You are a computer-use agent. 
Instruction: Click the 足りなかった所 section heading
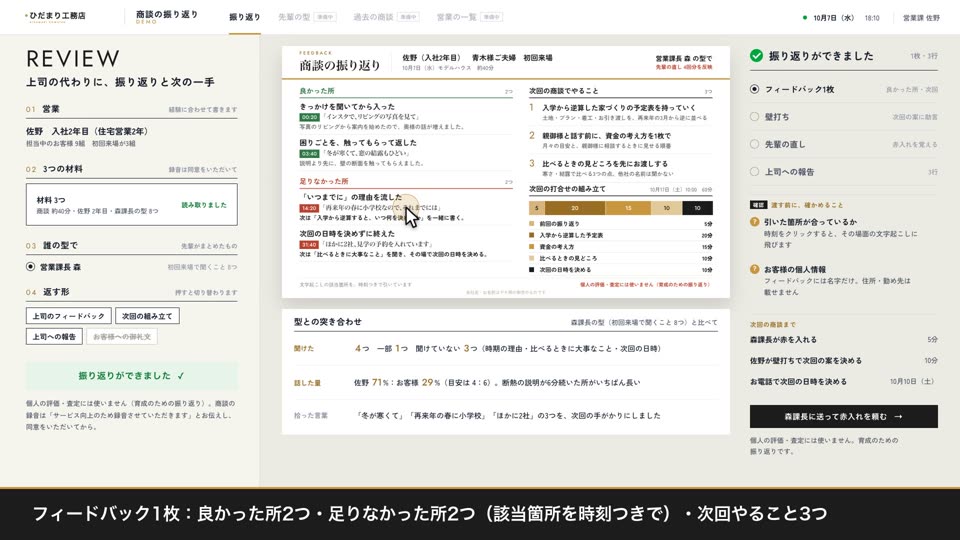(324, 181)
